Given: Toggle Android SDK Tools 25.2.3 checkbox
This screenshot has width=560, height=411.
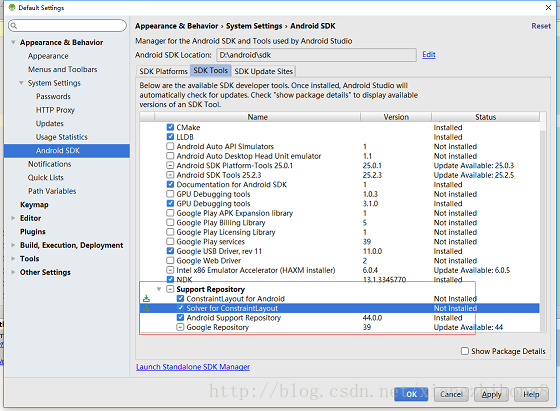Looking at the screenshot, I should [x=170, y=175].
